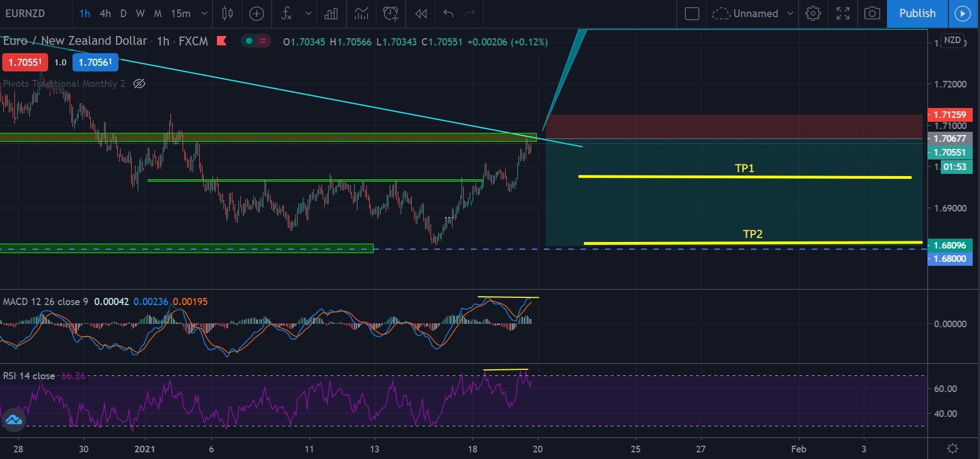The height and width of the screenshot is (459, 980).
Task: Open the Indicators fx menu
Action: point(286,13)
